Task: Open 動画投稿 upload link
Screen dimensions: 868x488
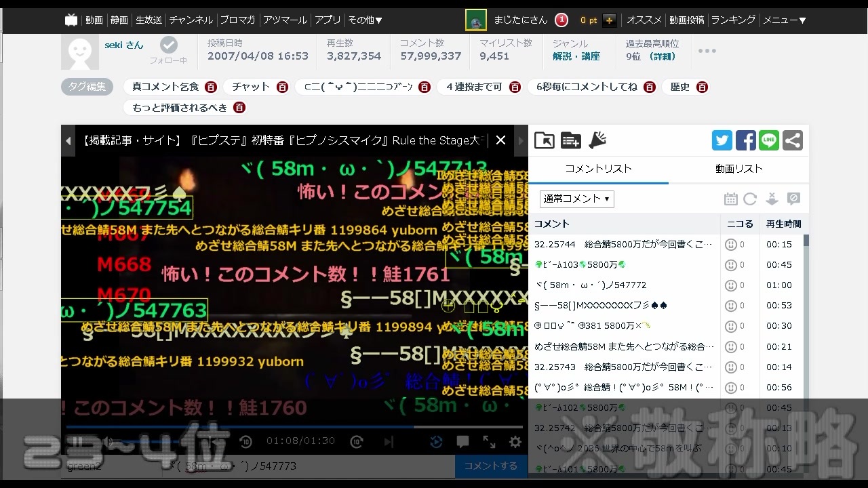Action: click(686, 20)
